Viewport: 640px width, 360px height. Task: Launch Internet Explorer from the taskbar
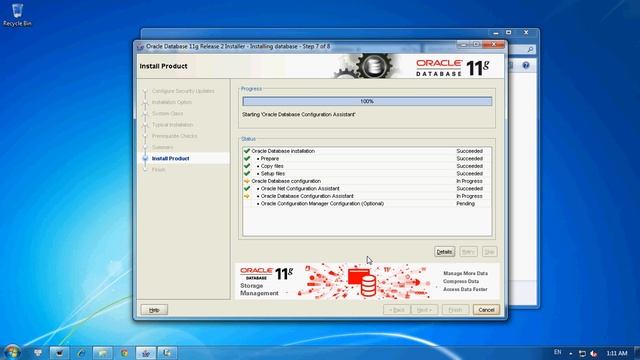point(81,353)
